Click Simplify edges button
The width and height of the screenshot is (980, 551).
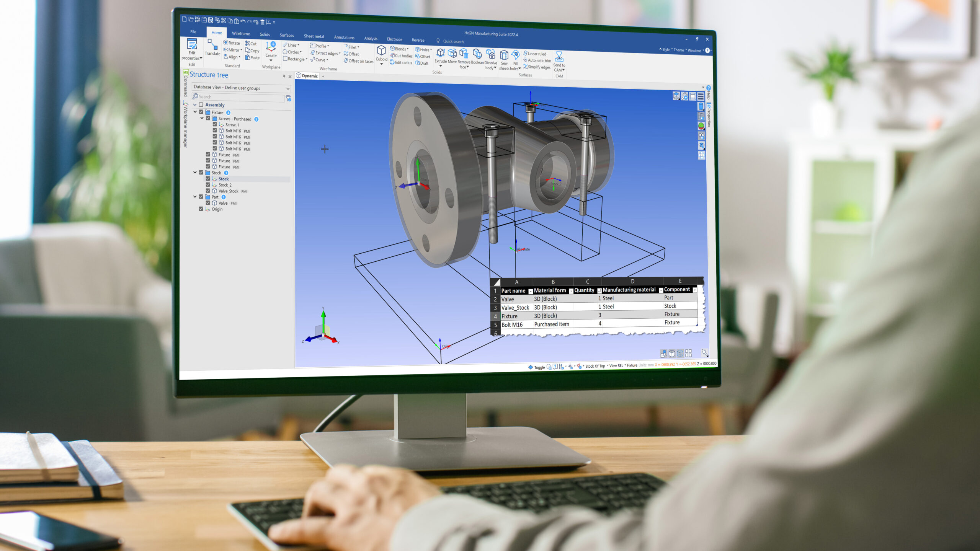pyautogui.click(x=537, y=67)
